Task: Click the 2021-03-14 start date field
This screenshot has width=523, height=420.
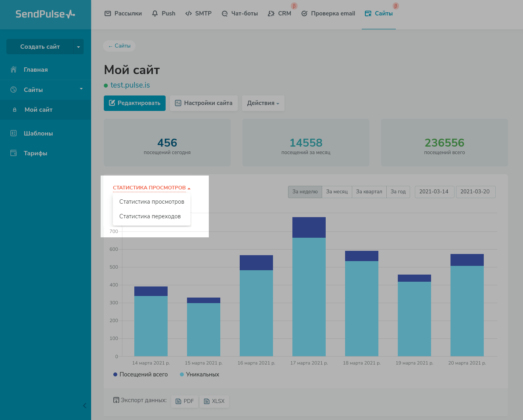Action: click(x=434, y=192)
